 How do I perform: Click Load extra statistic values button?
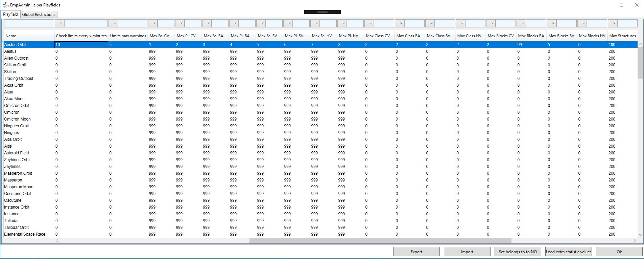[x=568, y=252]
